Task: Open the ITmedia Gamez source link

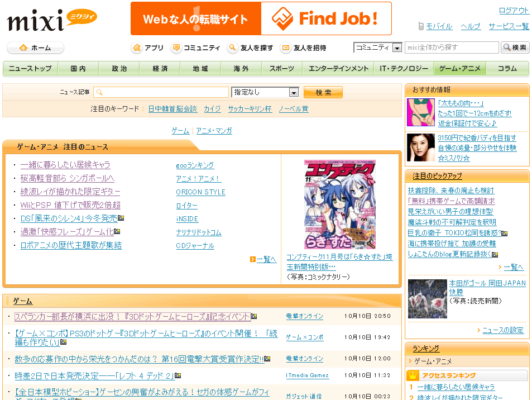Action: (x=308, y=375)
